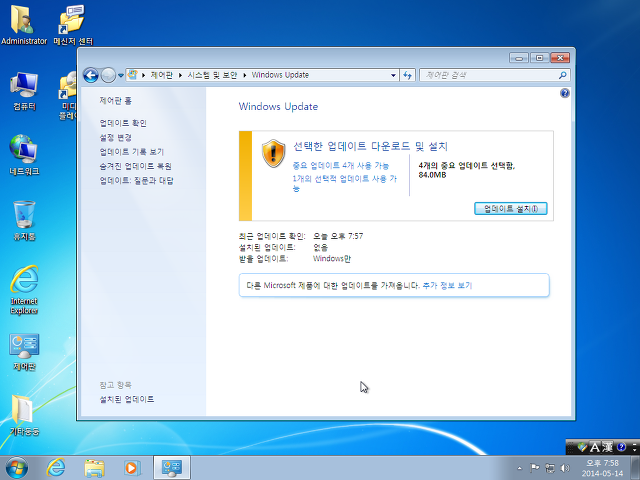Screen dimensions: 640x480
Task: Open the 네트워크 desktop icon
Action: tap(24, 155)
